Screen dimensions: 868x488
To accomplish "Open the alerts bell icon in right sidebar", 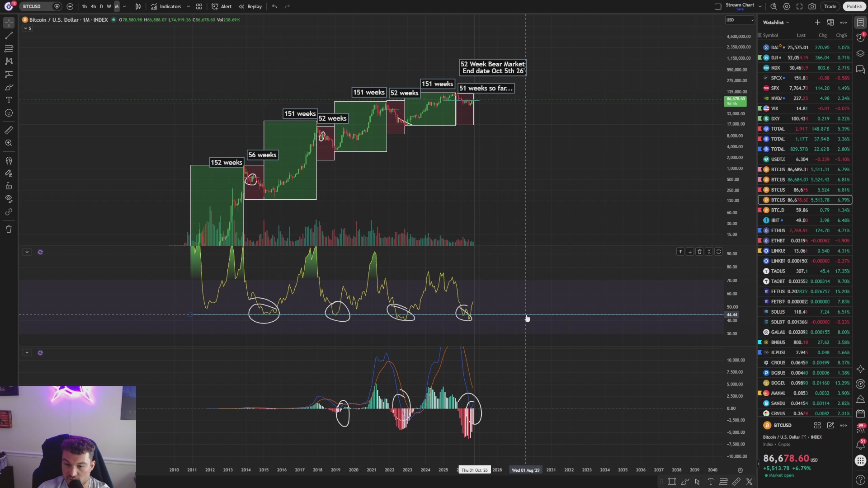I will (x=860, y=38).
